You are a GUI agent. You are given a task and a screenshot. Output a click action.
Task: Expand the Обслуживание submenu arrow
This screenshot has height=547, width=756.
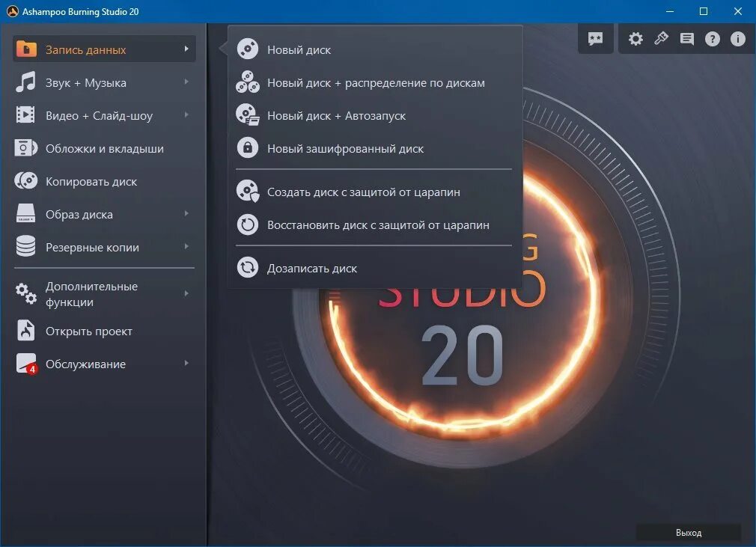tap(186, 363)
